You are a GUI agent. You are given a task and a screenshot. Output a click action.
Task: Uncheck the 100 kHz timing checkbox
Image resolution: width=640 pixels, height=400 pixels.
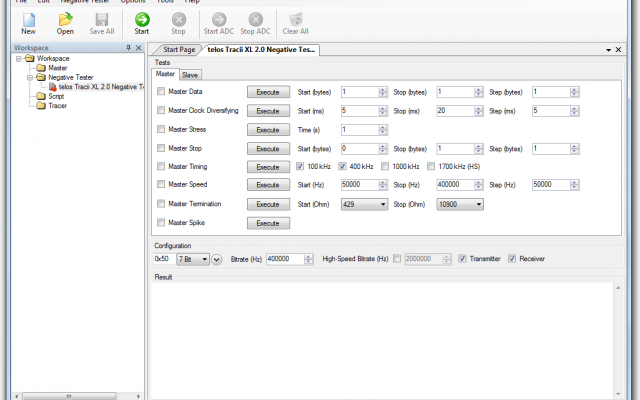pyautogui.click(x=301, y=166)
